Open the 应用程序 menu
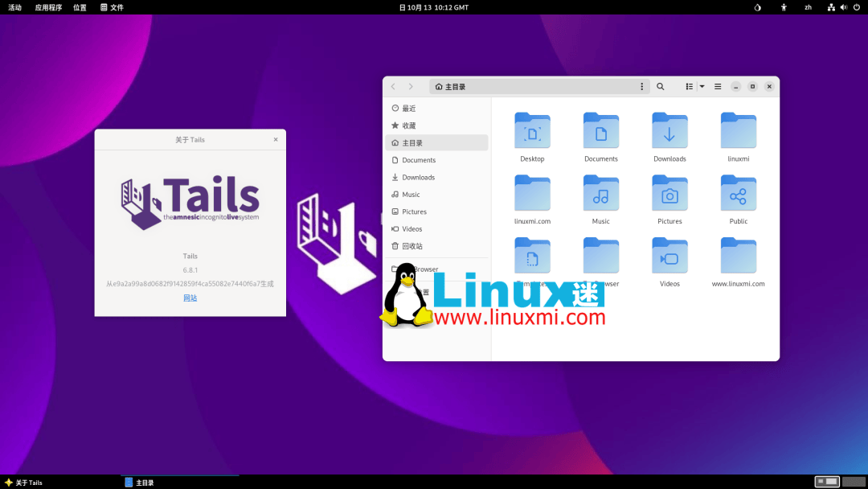 (48, 7)
